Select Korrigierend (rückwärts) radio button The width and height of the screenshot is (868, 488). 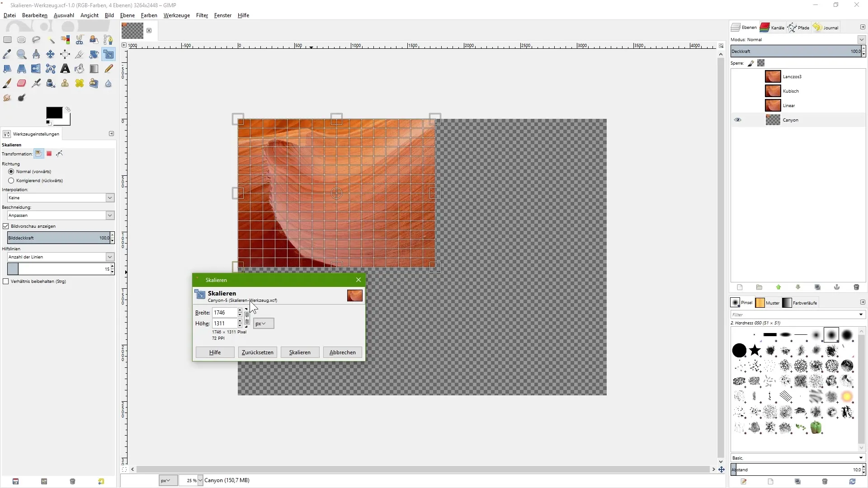coord(11,180)
